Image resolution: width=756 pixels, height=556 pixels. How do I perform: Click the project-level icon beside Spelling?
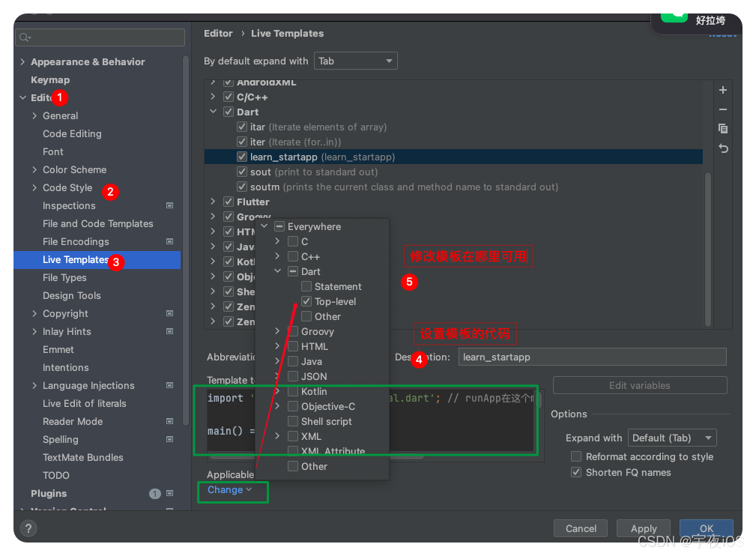click(x=170, y=439)
